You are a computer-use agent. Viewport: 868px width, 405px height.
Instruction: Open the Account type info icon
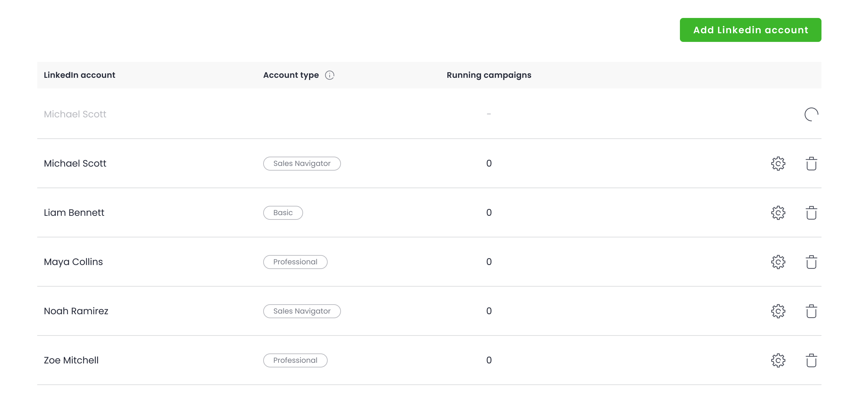(329, 75)
